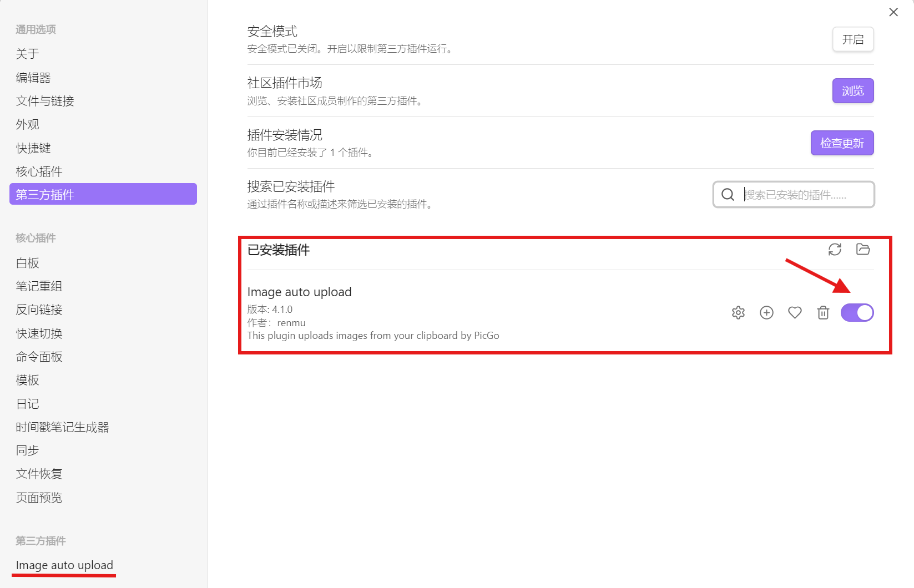Click the search magnifier icon
Screen dimensions: 914x588
pyautogui.click(x=728, y=194)
